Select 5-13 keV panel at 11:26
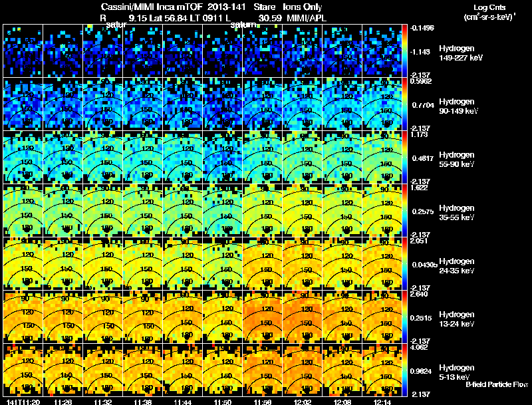 (x=63, y=370)
